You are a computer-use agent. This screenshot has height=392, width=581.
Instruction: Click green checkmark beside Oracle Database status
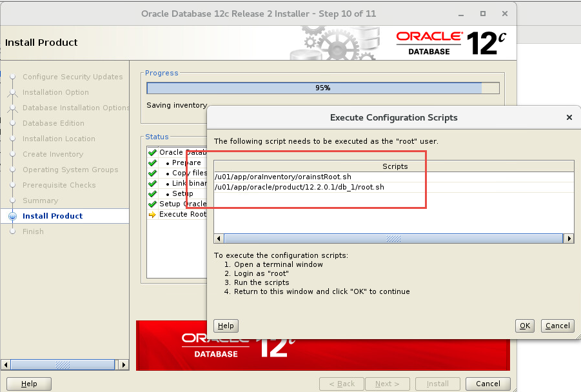coord(152,152)
